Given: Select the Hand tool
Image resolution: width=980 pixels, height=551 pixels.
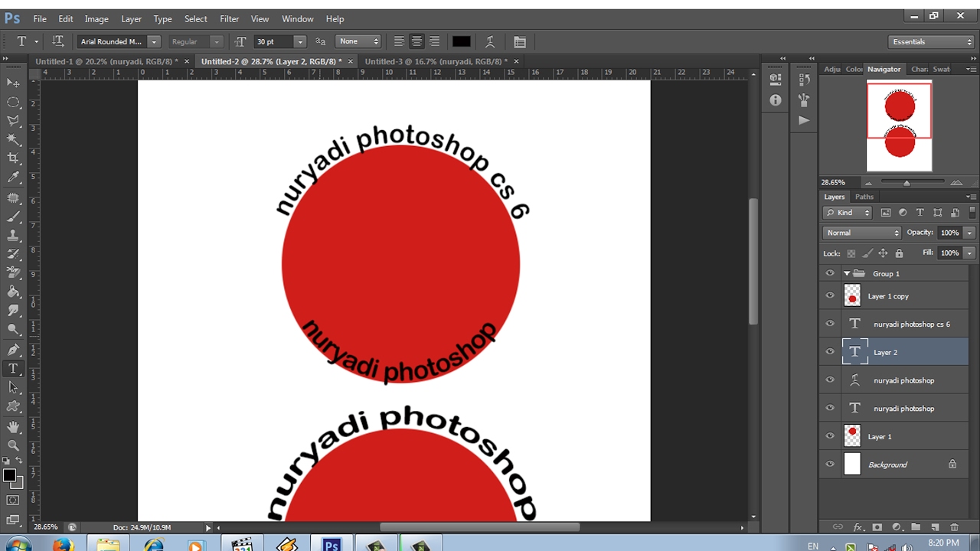Looking at the screenshot, I should (x=13, y=426).
